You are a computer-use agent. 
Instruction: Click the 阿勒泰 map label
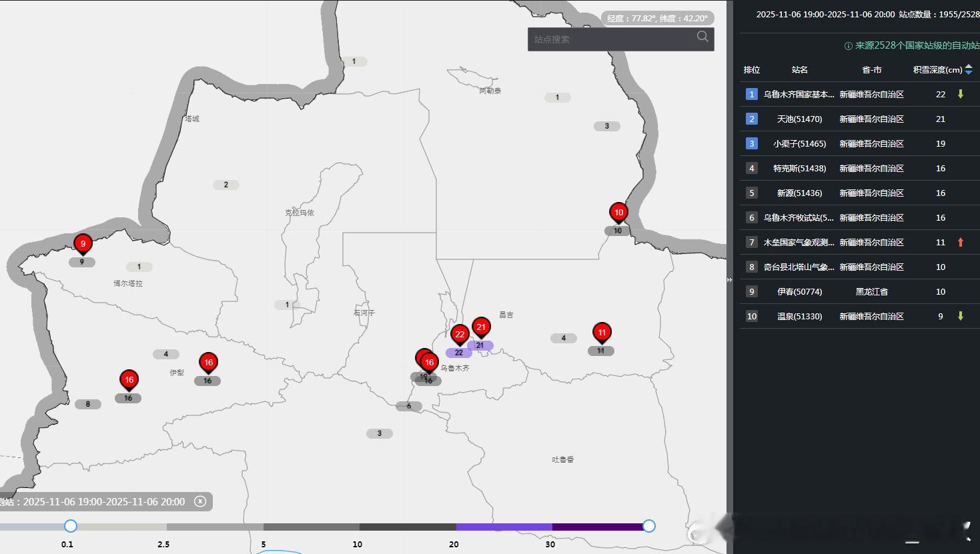490,91
